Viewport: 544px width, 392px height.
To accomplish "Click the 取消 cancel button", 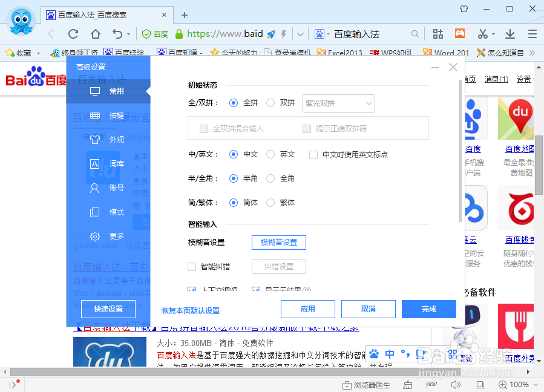I will tap(369, 309).
